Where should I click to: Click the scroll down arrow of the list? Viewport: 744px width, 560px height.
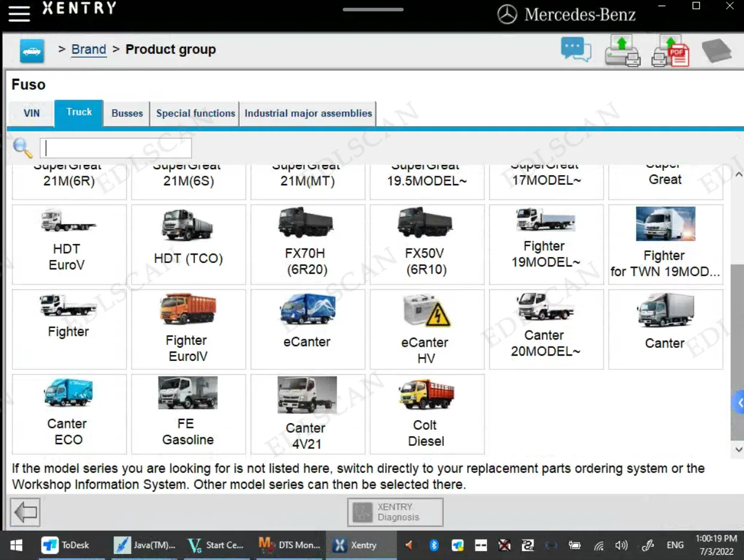click(738, 449)
